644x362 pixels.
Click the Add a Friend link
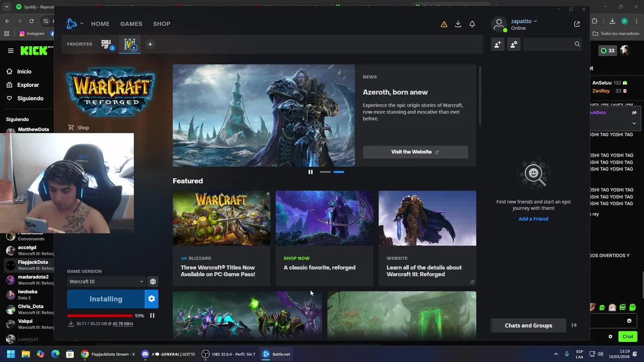click(x=533, y=219)
